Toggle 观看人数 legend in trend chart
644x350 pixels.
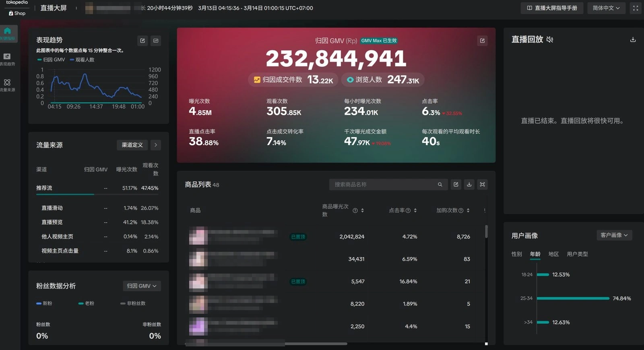coord(82,60)
